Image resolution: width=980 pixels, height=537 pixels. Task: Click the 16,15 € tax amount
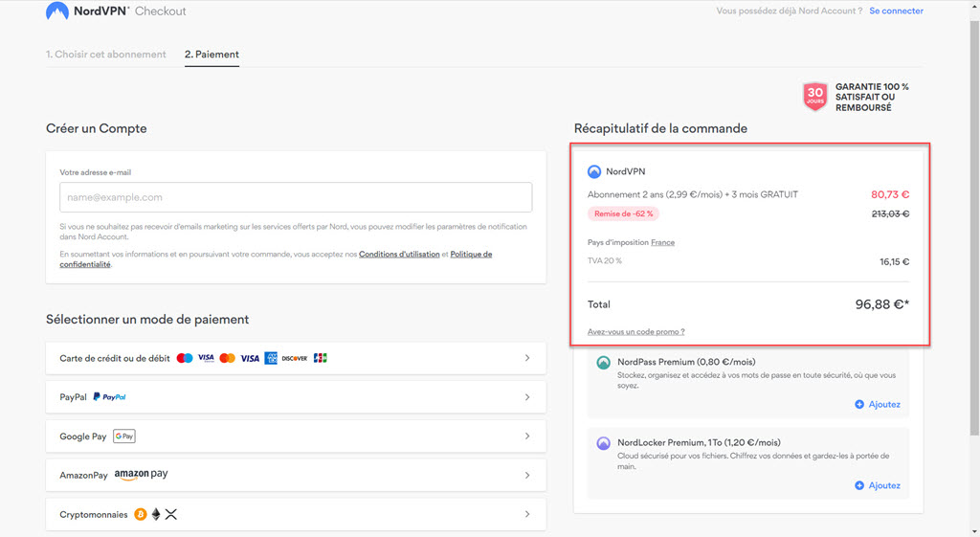coord(895,262)
